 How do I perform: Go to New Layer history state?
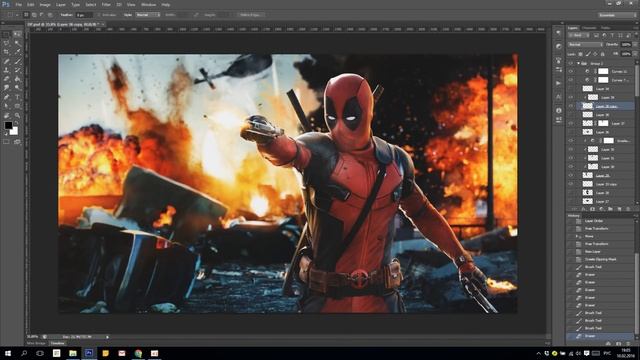(593, 251)
